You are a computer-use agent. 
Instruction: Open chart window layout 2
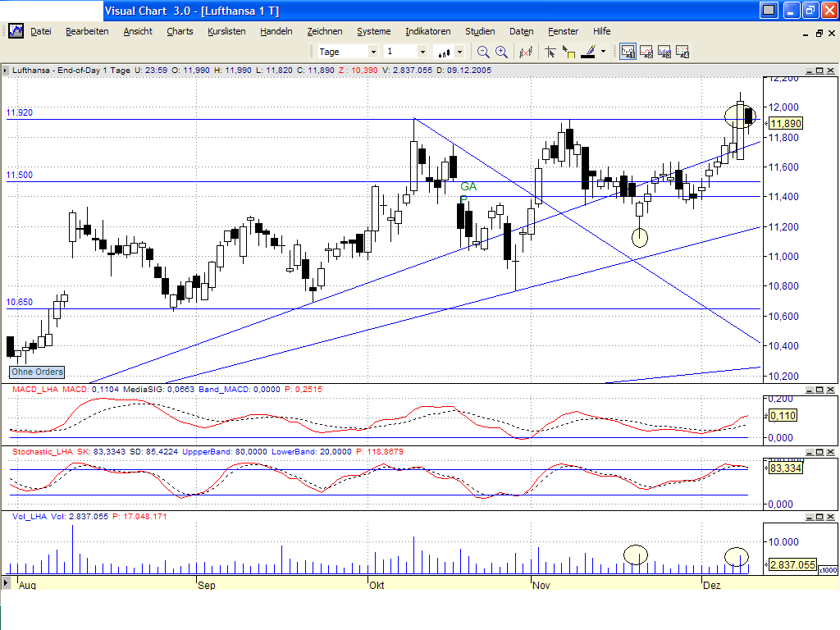[x=647, y=51]
